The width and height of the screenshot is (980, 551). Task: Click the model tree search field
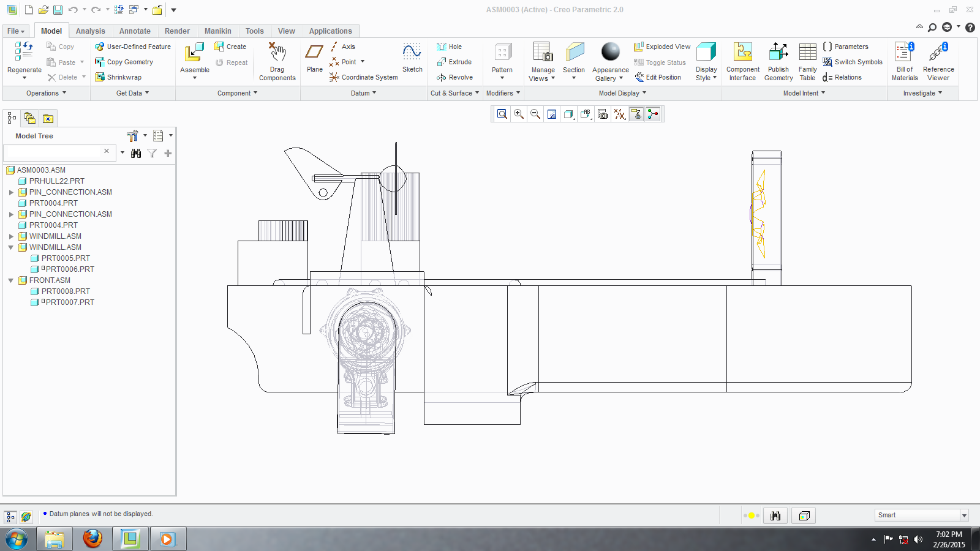(x=53, y=152)
